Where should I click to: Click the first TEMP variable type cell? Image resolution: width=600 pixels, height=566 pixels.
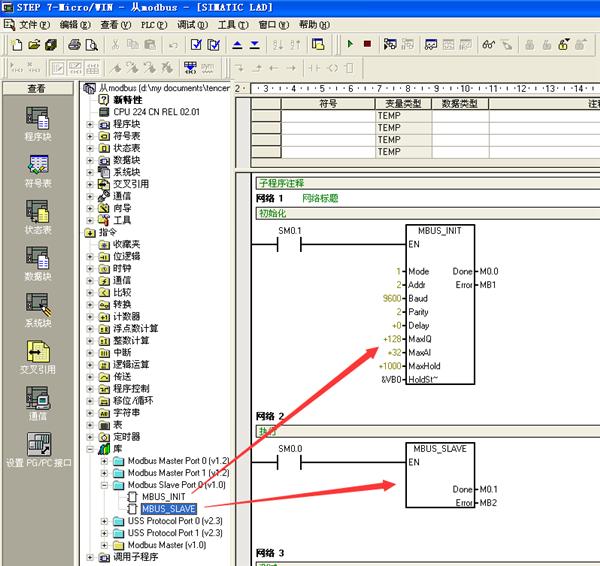[403, 116]
